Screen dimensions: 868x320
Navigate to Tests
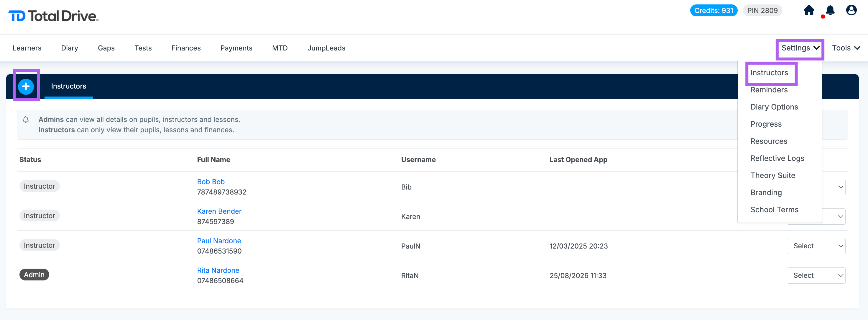(143, 48)
